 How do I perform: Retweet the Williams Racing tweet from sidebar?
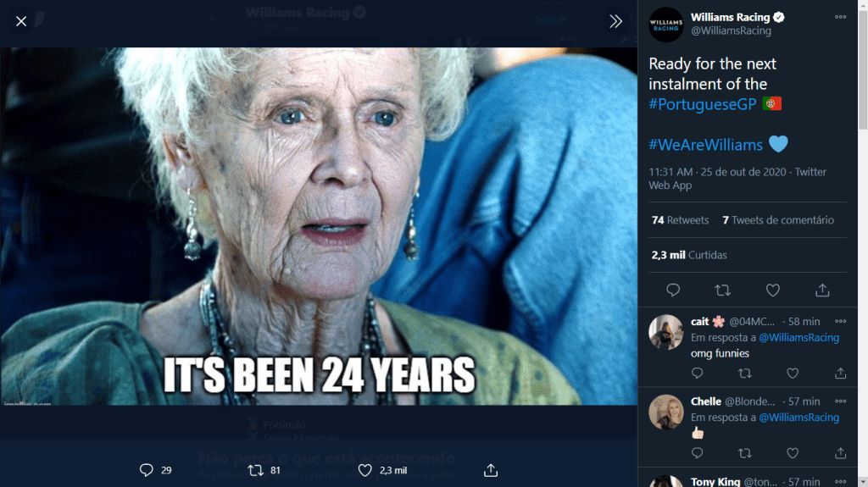[722, 290]
